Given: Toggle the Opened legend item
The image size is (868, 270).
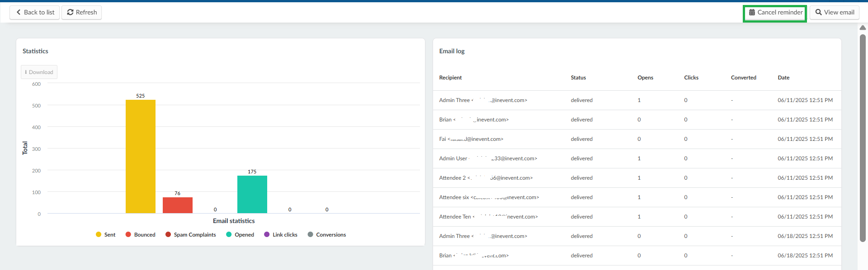Looking at the screenshot, I should (x=240, y=235).
